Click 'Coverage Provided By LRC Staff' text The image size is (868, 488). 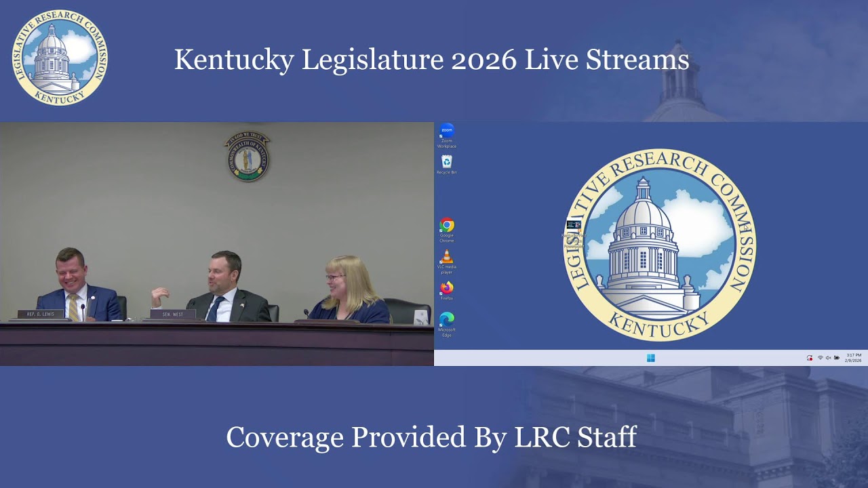pyautogui.click(x=431, y=437)
